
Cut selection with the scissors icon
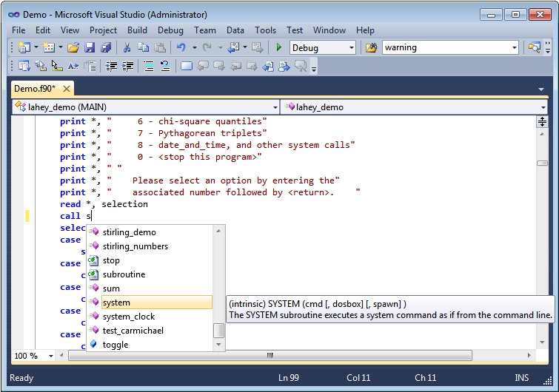127,47
